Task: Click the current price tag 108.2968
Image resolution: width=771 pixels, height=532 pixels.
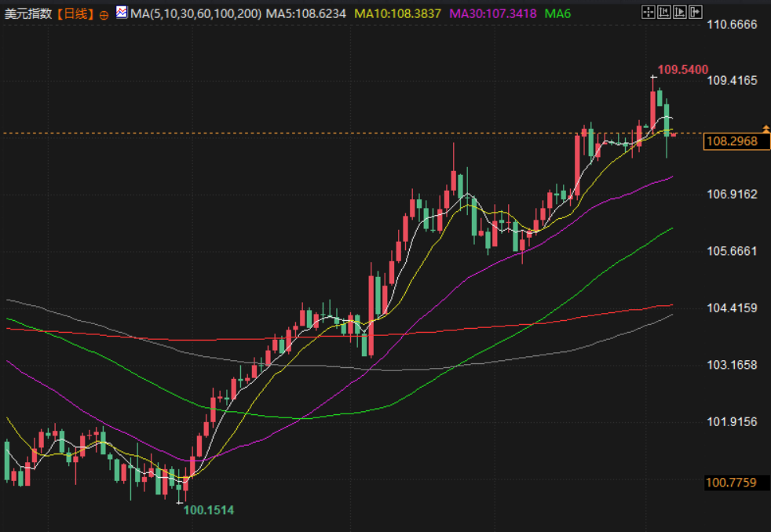Action: pos(732,141)
